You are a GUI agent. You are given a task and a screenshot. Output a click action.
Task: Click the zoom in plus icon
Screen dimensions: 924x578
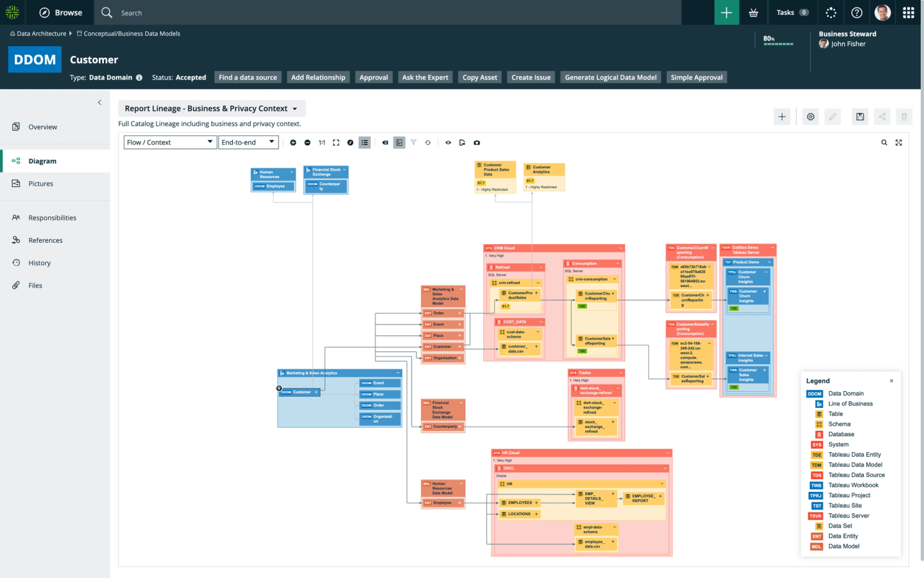pyautogui.click(x=293, y=143)
